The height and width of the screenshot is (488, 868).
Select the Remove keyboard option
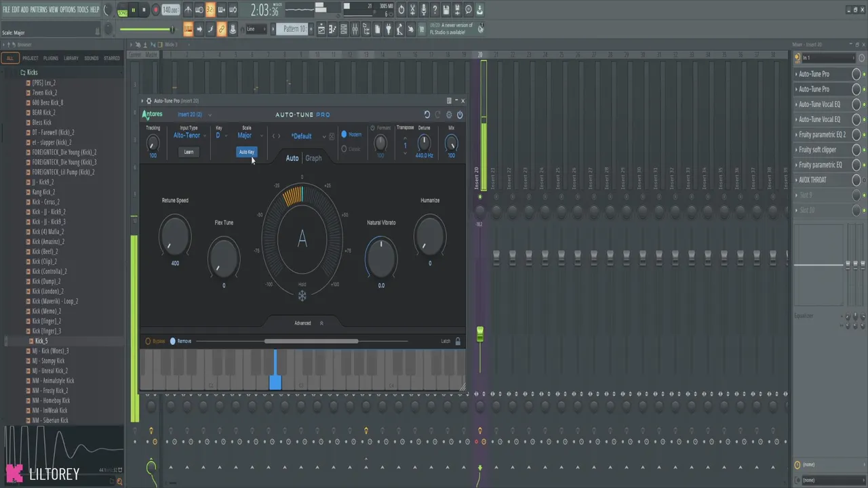(180, 341)
